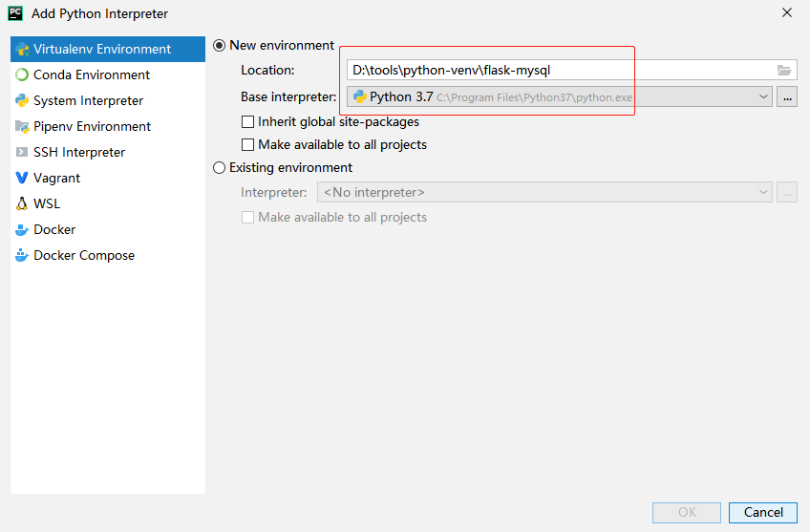
Task: Click the Docker whale icon
Action: [x=22, y=229]
